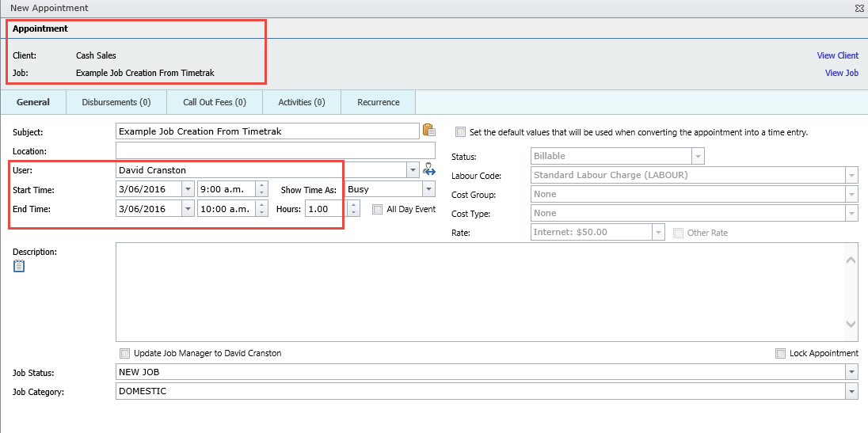Open the Start Time date dropdown
Viewport: 868px width, 433px height.
pos(188,189)
